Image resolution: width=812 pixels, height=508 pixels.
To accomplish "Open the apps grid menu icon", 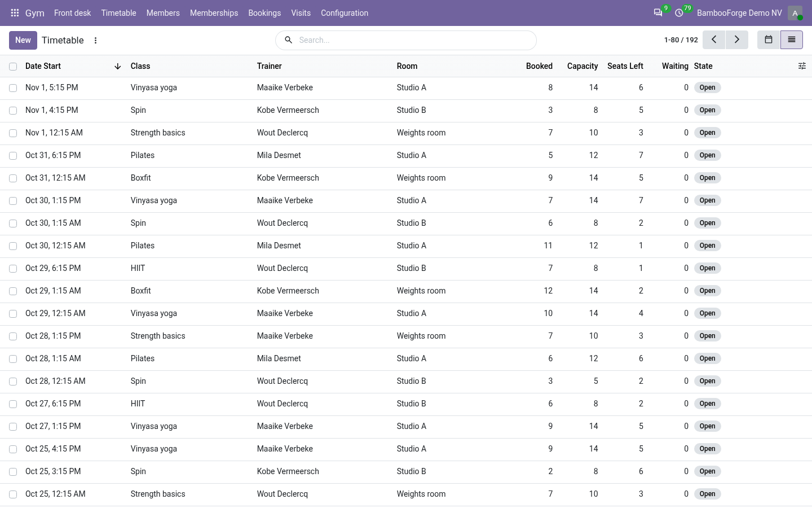I will coord(15,12).
